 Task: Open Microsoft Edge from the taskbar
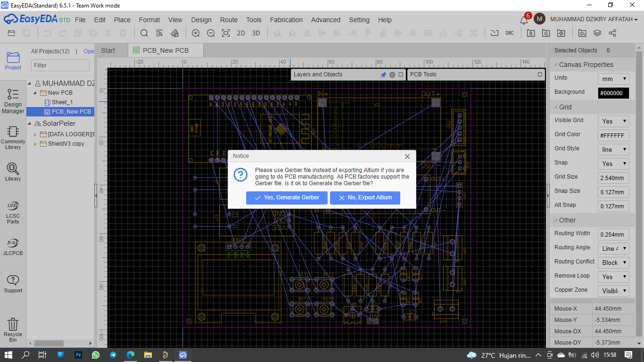click(131, 354)
